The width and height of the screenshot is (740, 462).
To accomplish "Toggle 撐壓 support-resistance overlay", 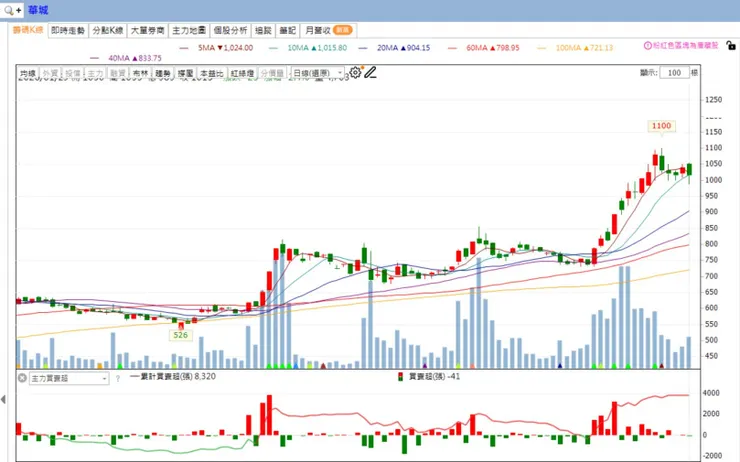I will [x=185, y=73].
